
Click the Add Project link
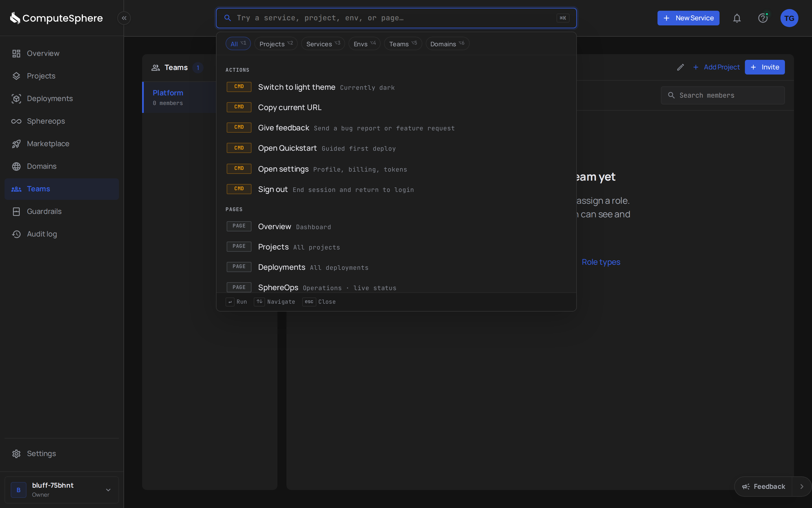[x=716, y=67]
